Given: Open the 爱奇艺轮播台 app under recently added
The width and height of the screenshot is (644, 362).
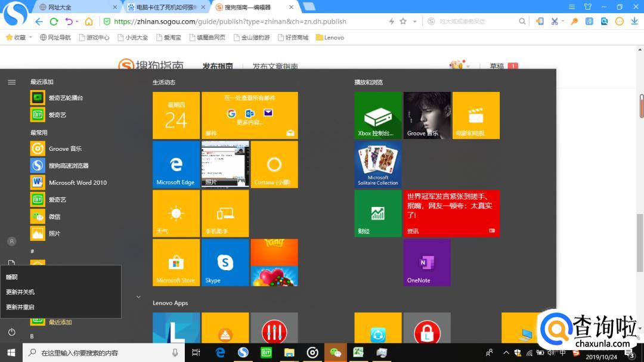Looking at the screenshot, I should (x=57, y=98).
